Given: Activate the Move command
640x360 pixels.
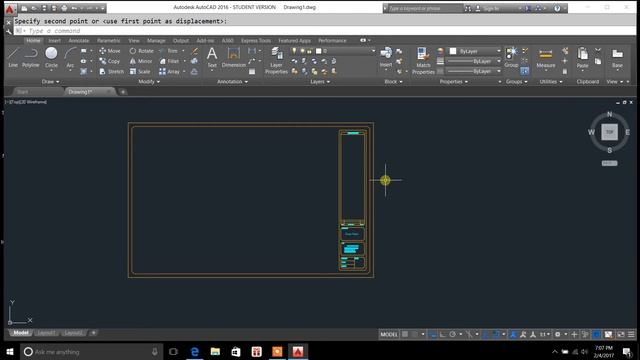Looking at the screenshot, I should pos(110,51).
